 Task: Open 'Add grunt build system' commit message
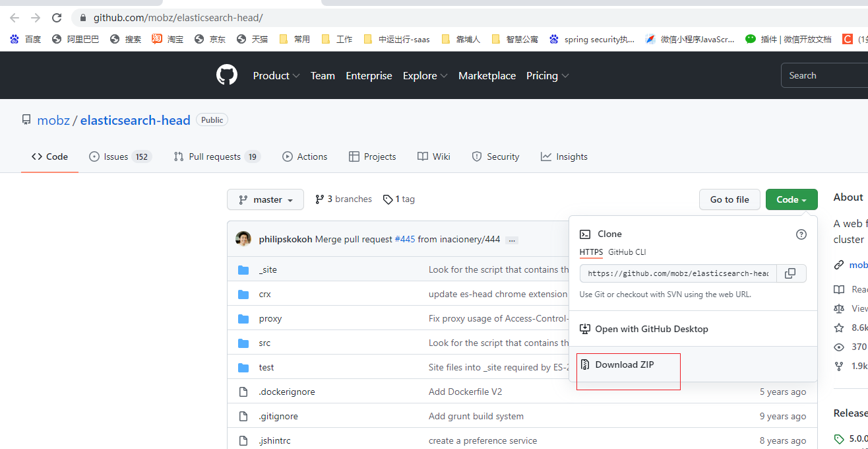tap(476, 416)
